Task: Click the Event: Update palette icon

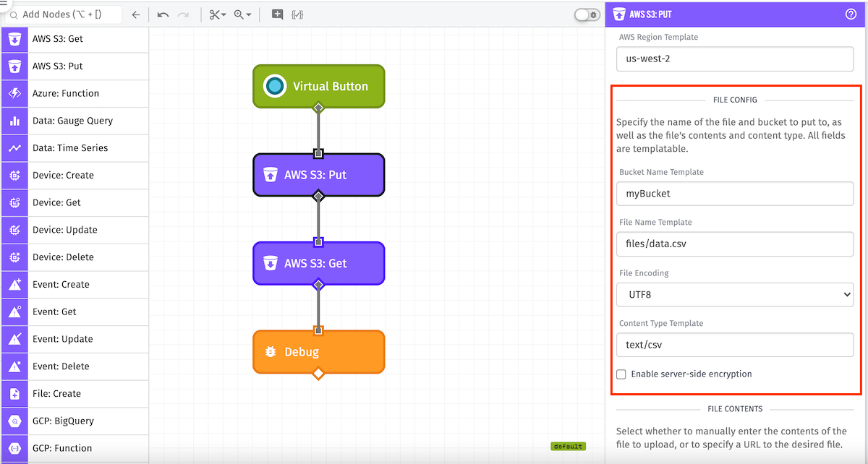Action: (14, 339)
